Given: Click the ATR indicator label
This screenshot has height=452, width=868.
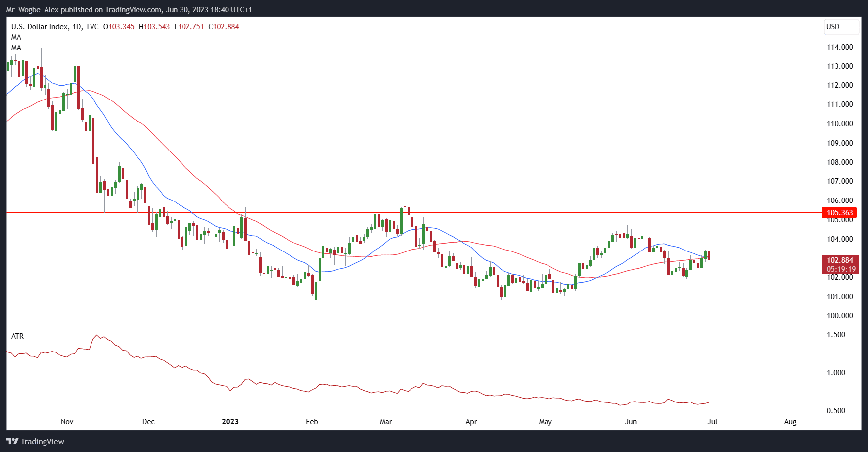Looking at the screenshot, I should click(x=17, y=336).
